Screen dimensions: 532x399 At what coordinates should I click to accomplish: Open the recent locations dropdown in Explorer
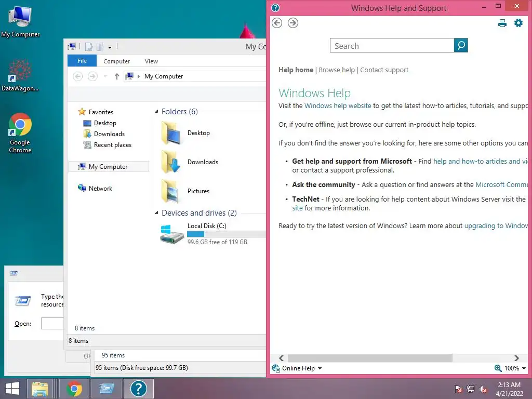105,76
